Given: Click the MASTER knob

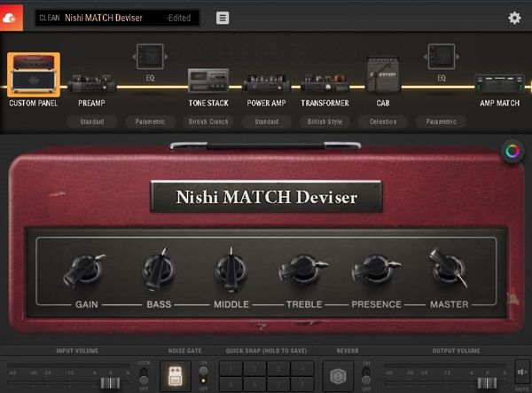Looking at the screenshot, I should pyautogui.click(x=448, y=269).
